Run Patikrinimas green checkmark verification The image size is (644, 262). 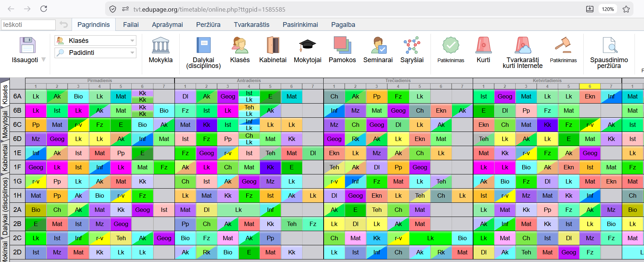[x=451, y=46]
